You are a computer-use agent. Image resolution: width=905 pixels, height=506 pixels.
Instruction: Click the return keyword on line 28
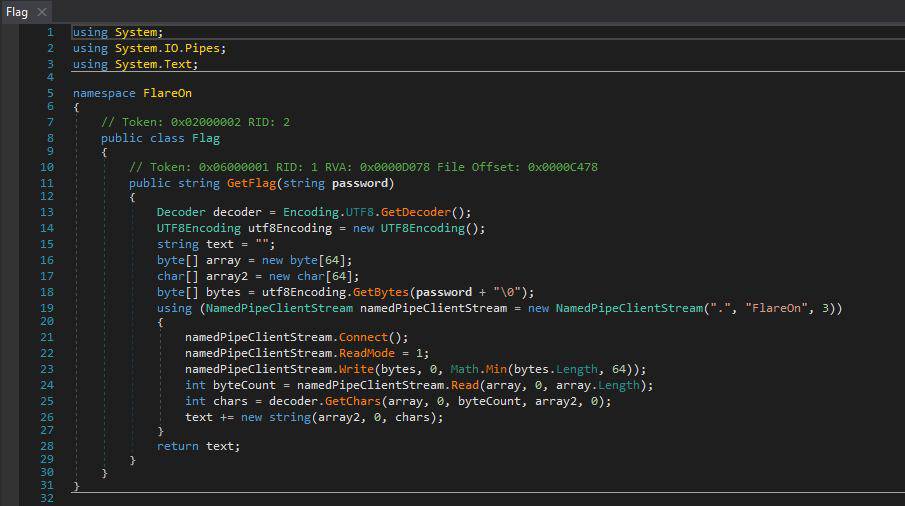click(178, 446)
